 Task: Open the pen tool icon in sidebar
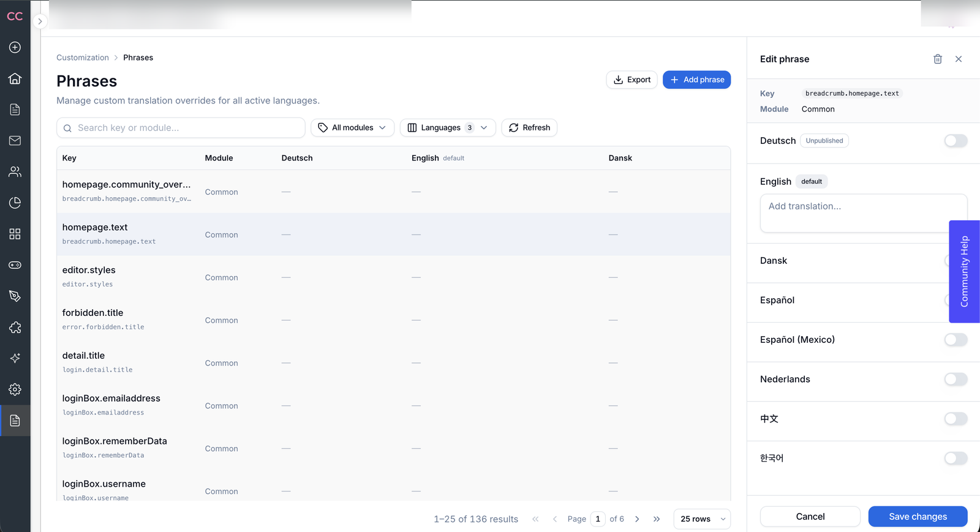(x=15, y=296)
